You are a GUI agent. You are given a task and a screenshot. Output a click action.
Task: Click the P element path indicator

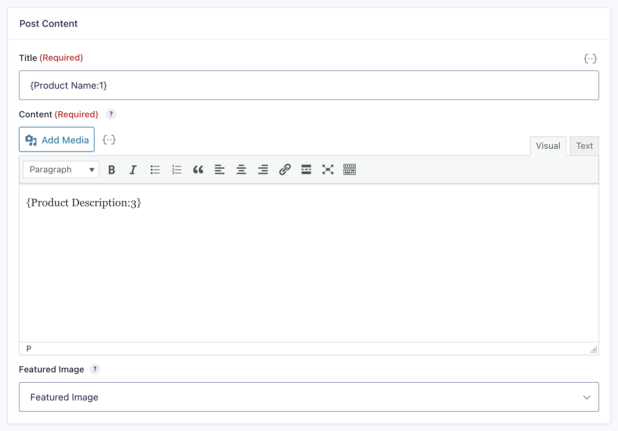(x=29, y=349)
